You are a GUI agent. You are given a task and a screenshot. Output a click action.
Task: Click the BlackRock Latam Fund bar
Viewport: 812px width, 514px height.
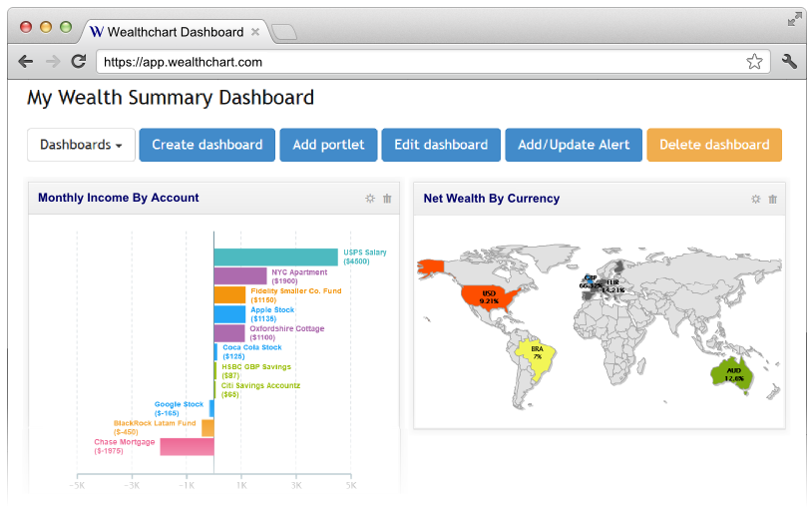(207, 428)
